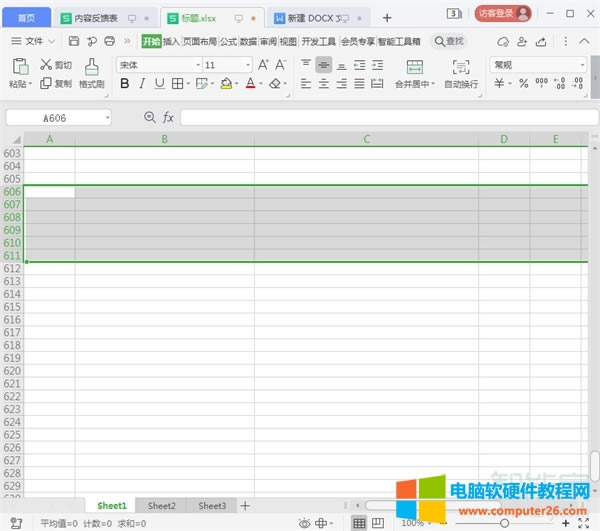Open the Insert (插入) ribbon tab
Image resolution: width=600 pixels, height=531 pixels.
[x=171, y=41]
